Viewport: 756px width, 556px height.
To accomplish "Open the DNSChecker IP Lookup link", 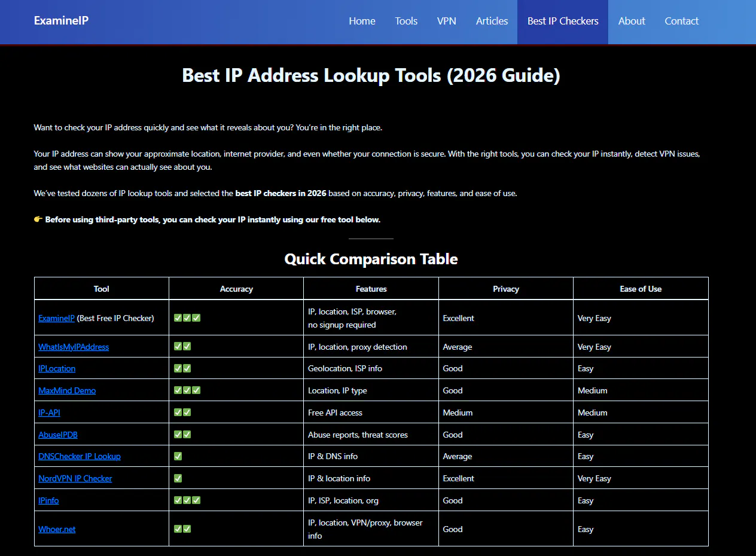I will click(80, 456).
